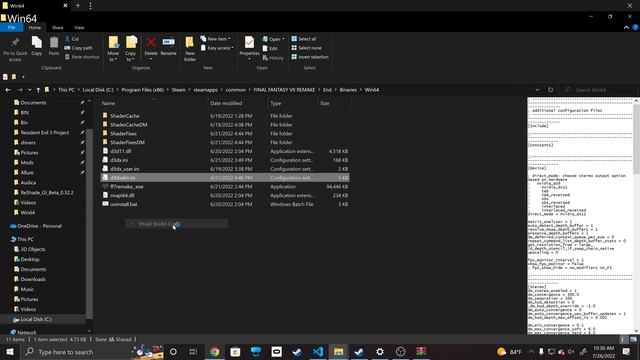Click Select none in the ribbon
This screenshot has width=640, height=360.
coord(307,48)
